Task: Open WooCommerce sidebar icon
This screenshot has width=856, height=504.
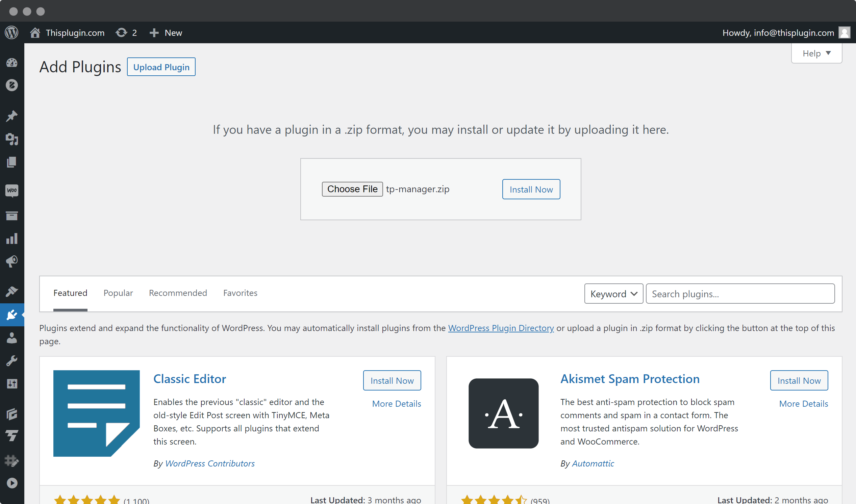Action: coord(12,191)
